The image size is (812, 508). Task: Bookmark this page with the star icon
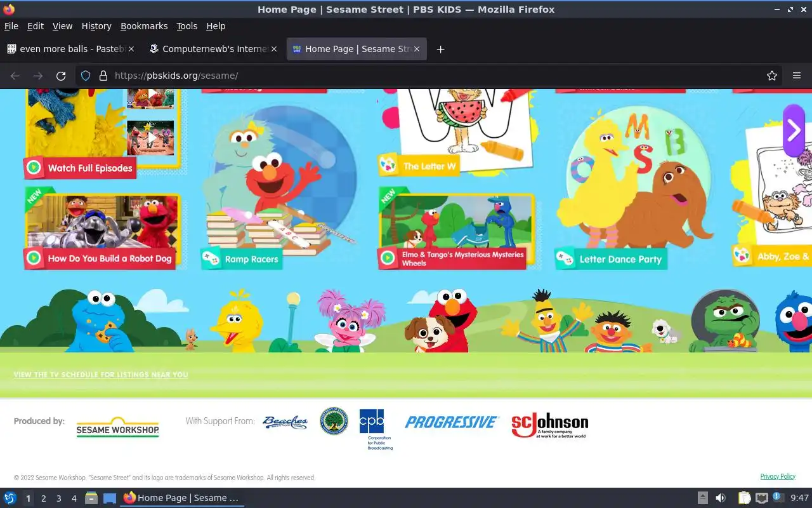pos(772,76)
